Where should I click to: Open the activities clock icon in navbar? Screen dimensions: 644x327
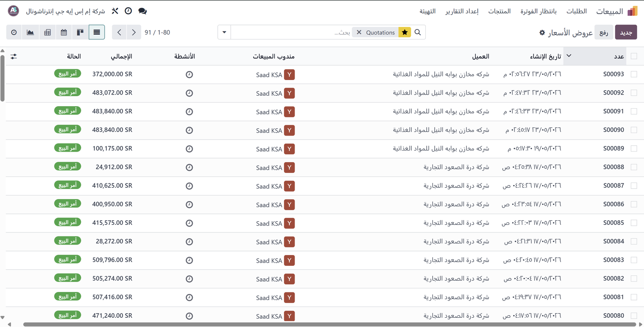tap(128, 11)
